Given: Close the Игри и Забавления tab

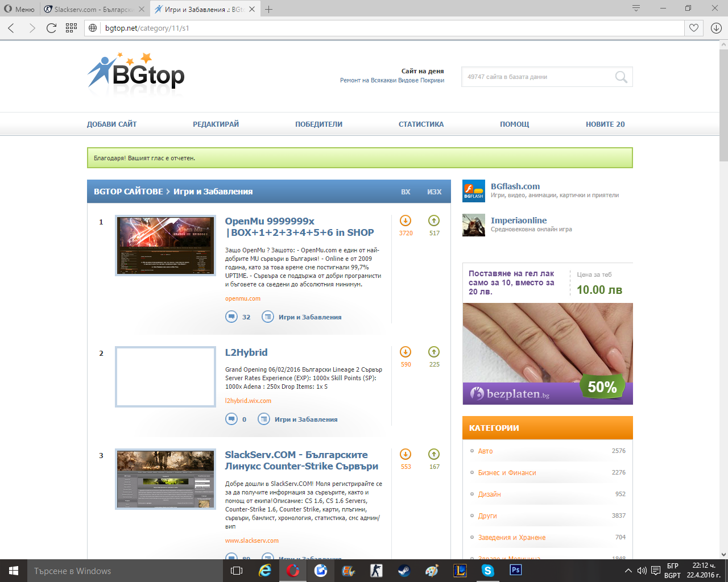Looking at the screenshot, I should point(252,9).
